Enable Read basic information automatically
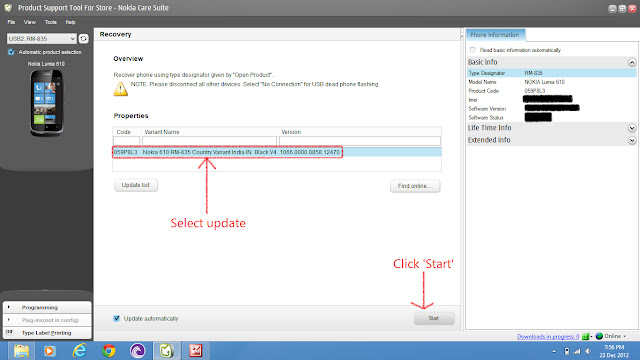 click(473, 50)
